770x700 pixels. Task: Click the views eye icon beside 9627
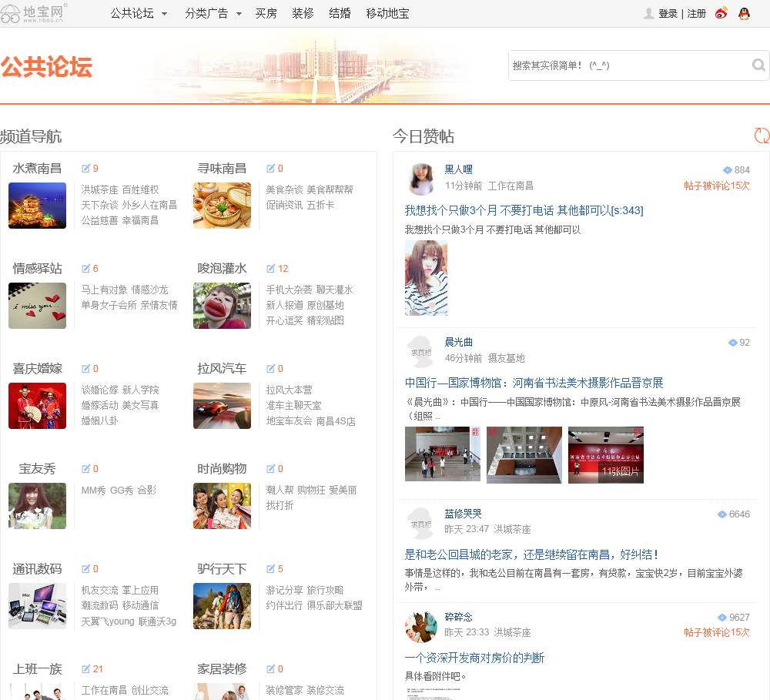[722, 618]
